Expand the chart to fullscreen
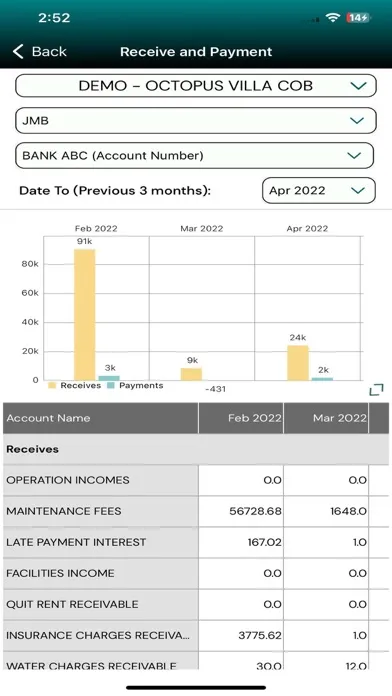Screen dimensions: 392x696 pyautogui.click(x=376, y=390)
